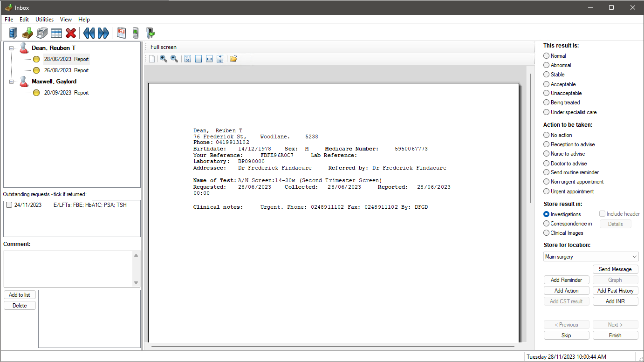Click the fit to width icon

click(209, 59)
